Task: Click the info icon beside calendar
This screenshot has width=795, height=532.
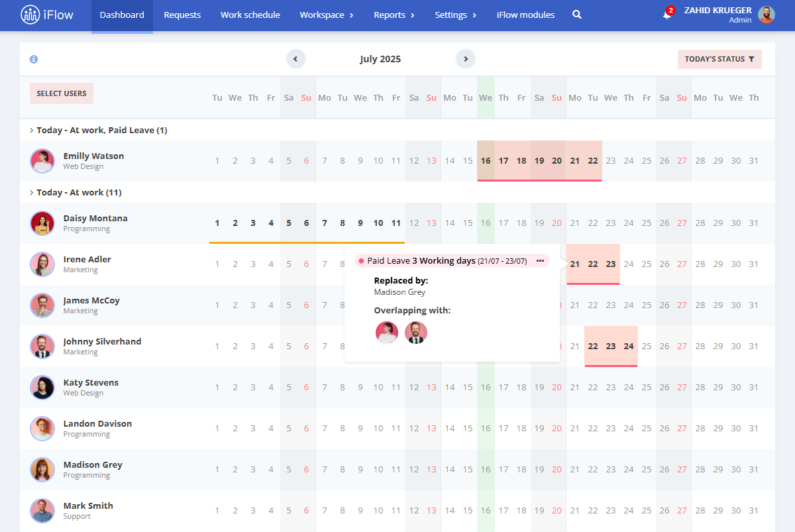Action: (x=34, y=59)
